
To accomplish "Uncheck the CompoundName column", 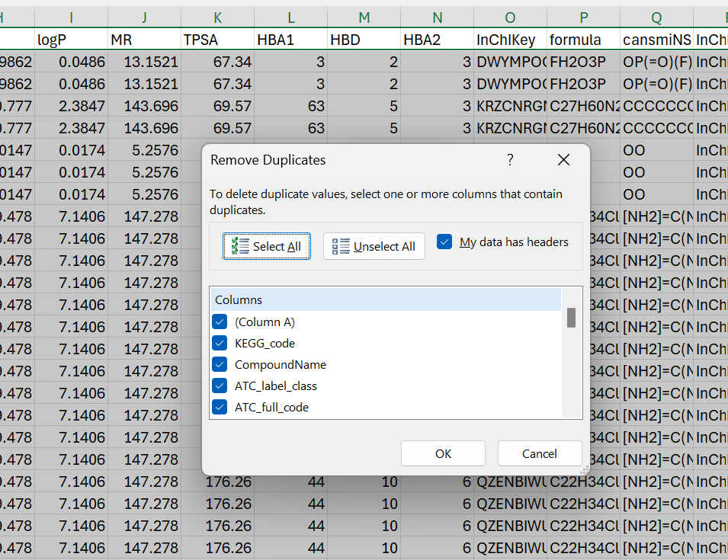I will [220, 364].
